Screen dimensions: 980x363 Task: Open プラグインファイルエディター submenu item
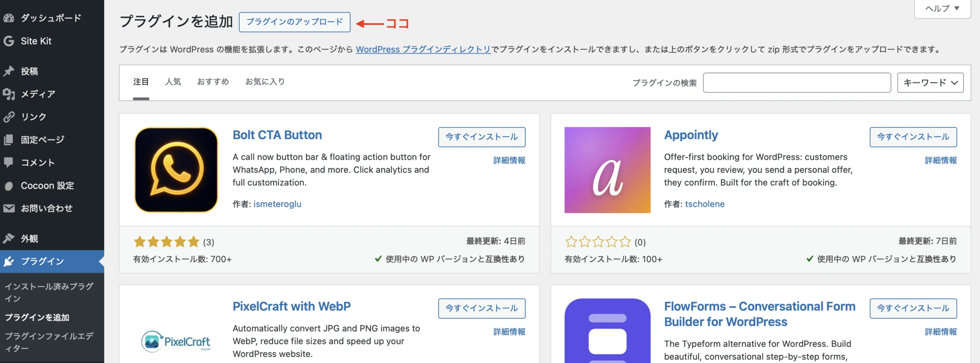click(49, 342)
